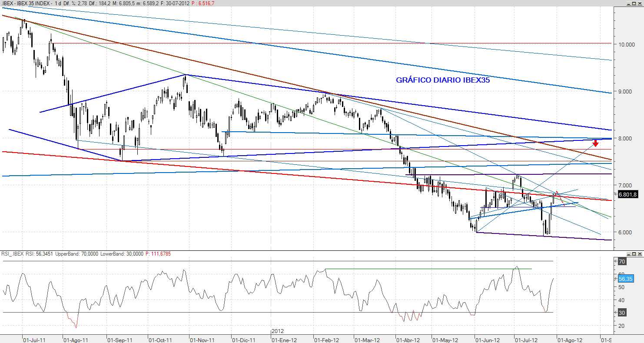Viewport: 644px width, 343px height.
Task: Click the 01-Jul-12 date on time axis
Action: coord(525,340)
